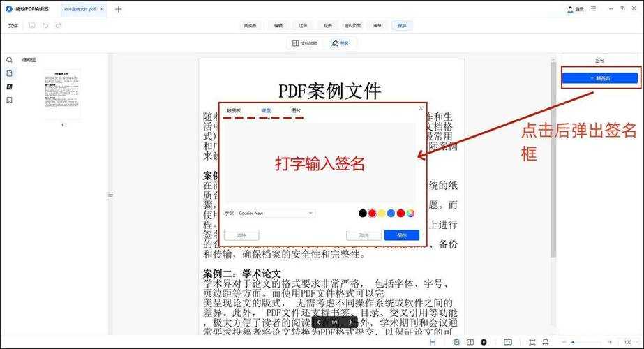Open the Organize Pages menu tab
The image size is (644, 349).
(x=352, y=26)
